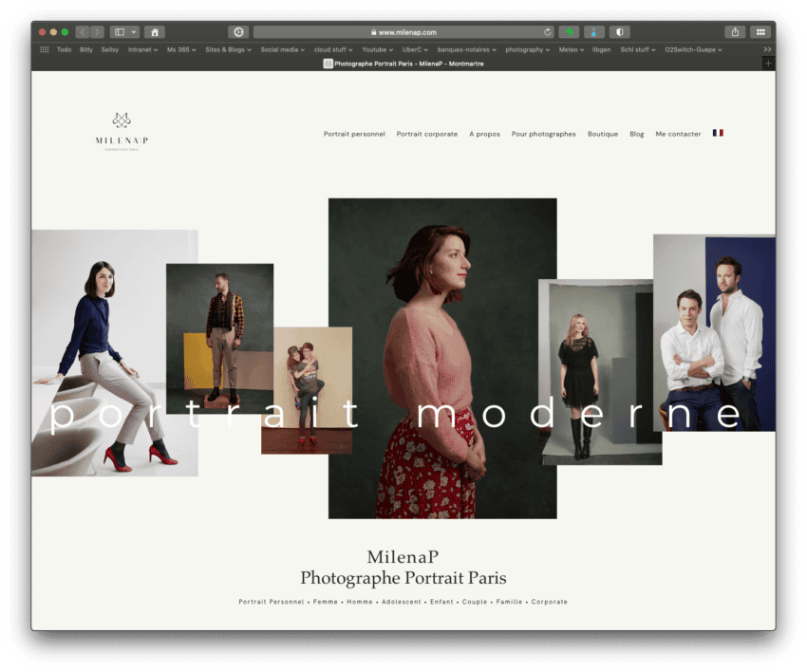Click the www.milenap.com address bar

tap(403, 32)
